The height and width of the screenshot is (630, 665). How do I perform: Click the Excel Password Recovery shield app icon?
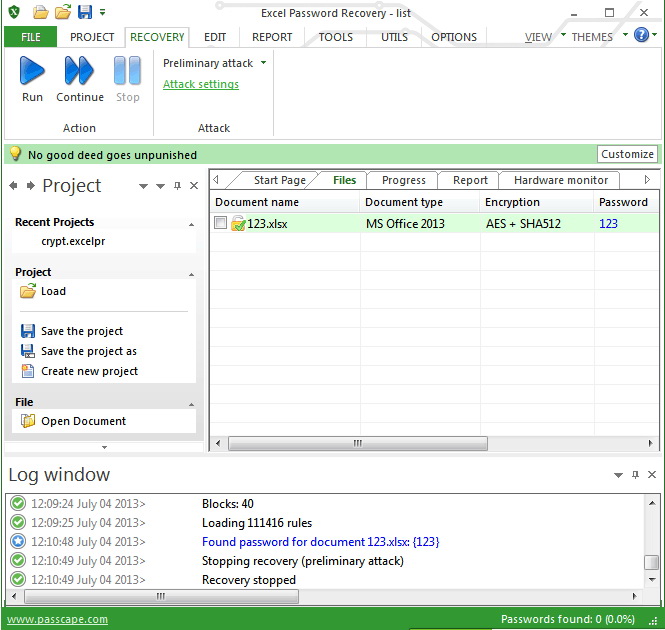click(14, 12)
